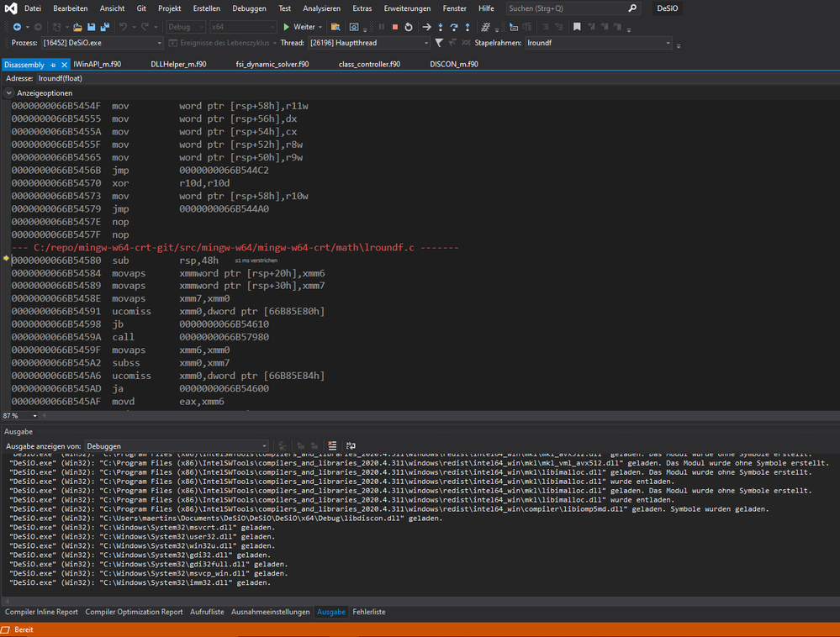Viewport: 840px width, 637px height.
Task: Clear all output with the red-x list icon
Action: [332, 446]
